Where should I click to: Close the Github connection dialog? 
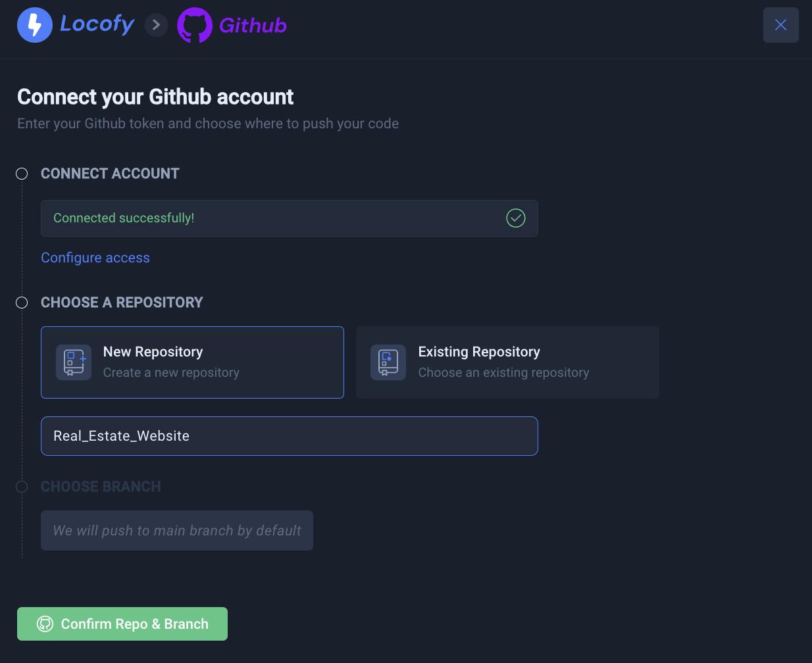coord(781,25)
